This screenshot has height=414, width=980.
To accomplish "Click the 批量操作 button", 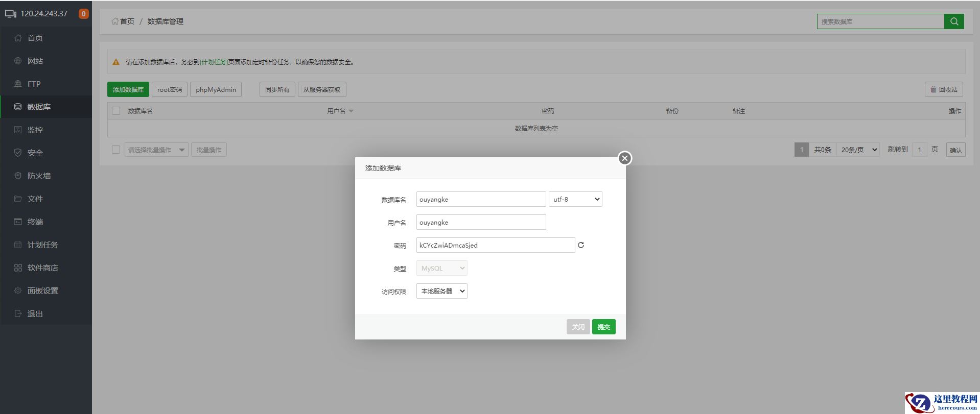I will 209,150.
